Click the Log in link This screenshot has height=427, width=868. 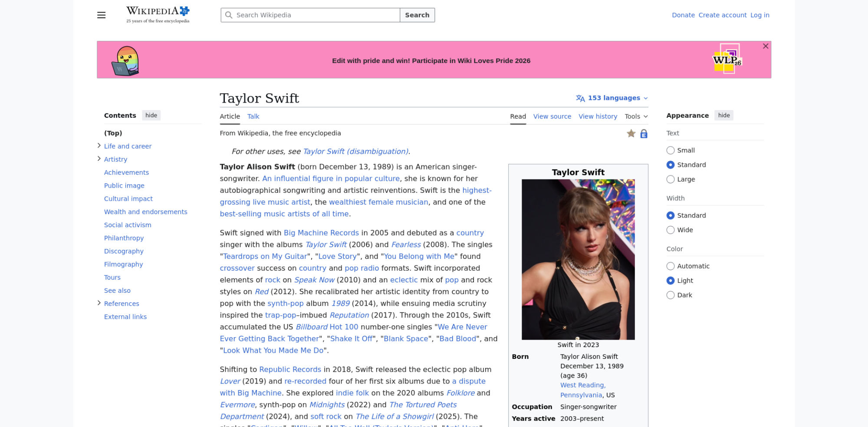pyautogui.click(x=759, y=15)
